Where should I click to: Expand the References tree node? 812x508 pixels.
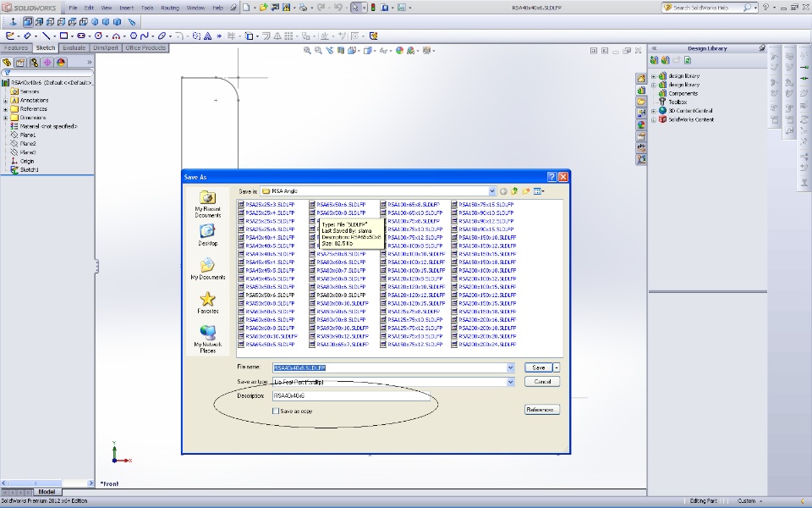coord(6,109)
